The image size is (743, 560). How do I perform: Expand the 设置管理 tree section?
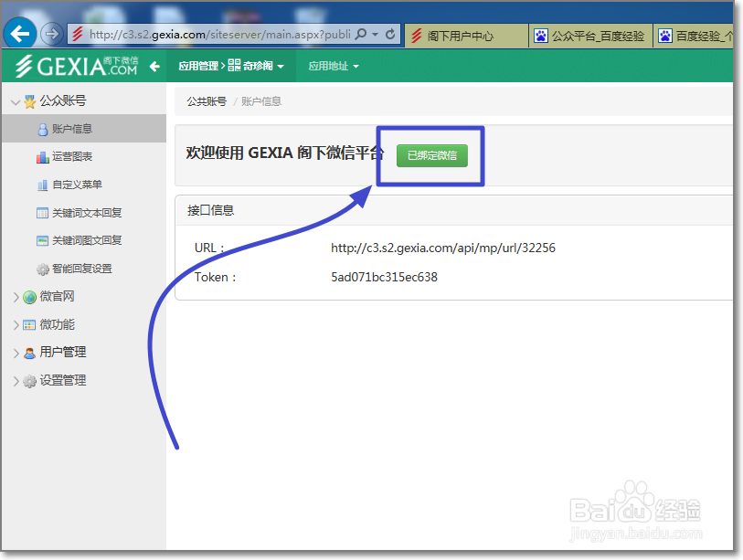(x=16, y=381)
